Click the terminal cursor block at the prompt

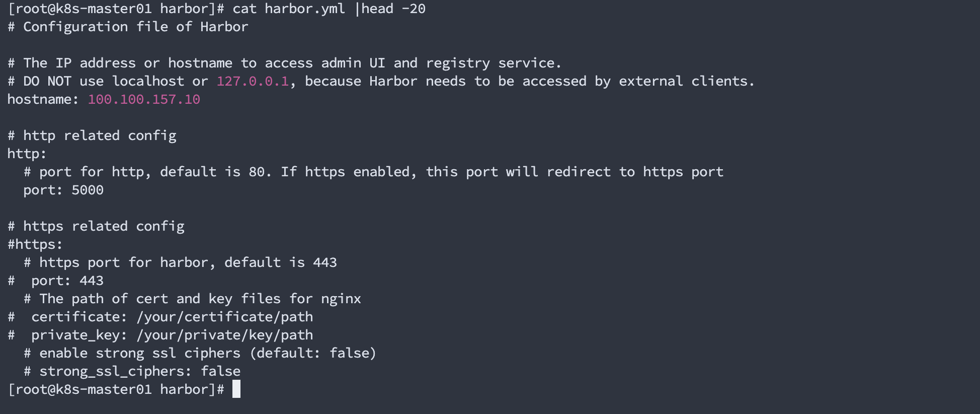(236, 389)
